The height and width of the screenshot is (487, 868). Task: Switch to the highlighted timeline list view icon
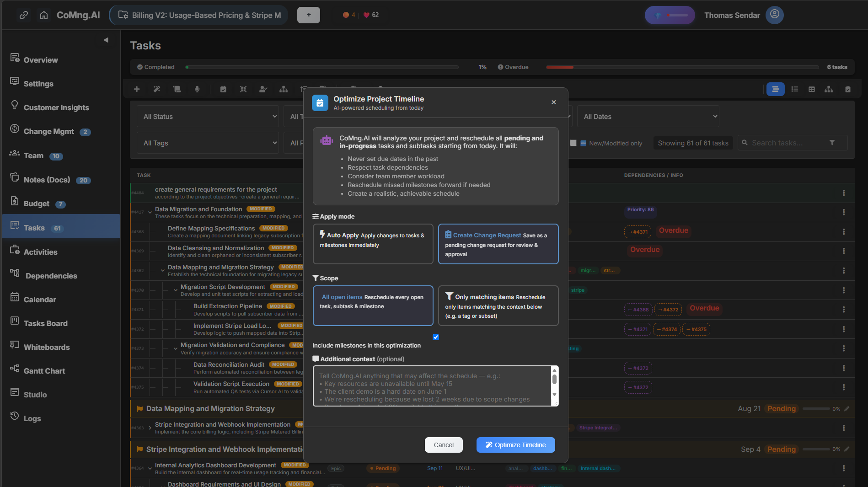tap(775, 89)
